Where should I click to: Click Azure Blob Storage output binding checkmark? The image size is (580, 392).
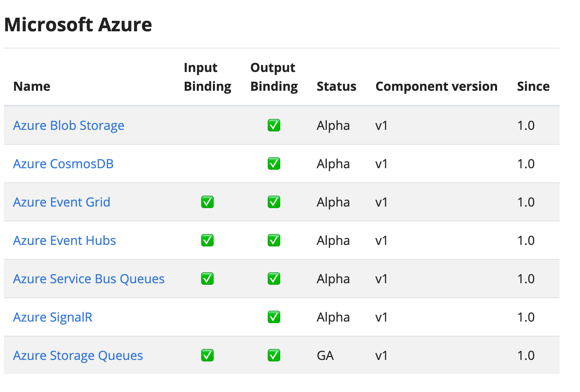274,126
